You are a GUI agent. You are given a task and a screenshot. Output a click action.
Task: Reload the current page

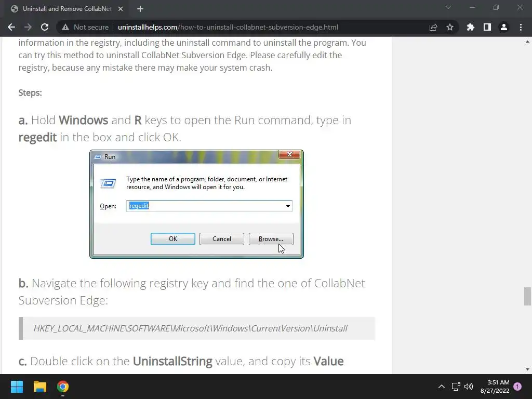(45, 27)
